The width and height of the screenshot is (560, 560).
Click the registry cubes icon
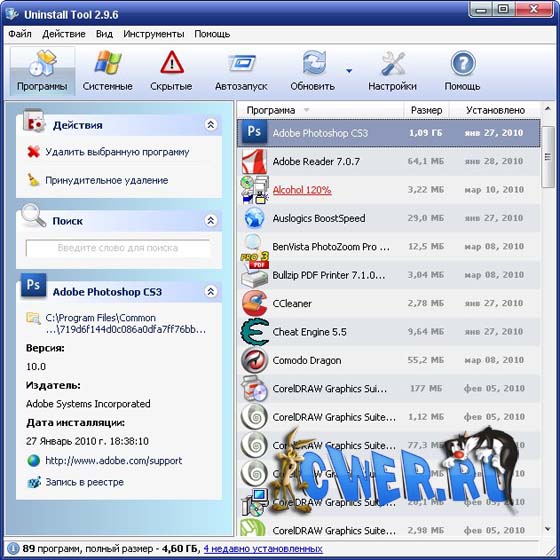point(34,482)
